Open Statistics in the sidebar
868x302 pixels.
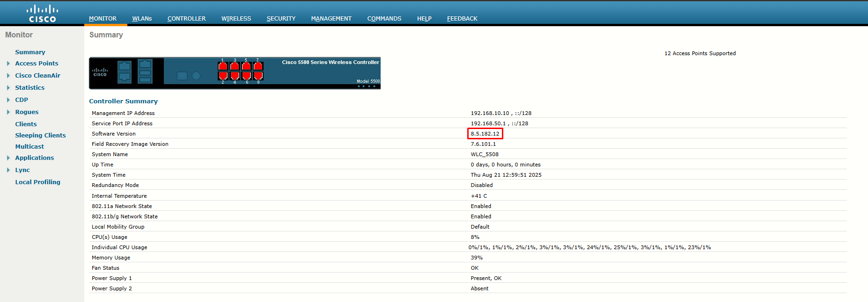point(29,88)
